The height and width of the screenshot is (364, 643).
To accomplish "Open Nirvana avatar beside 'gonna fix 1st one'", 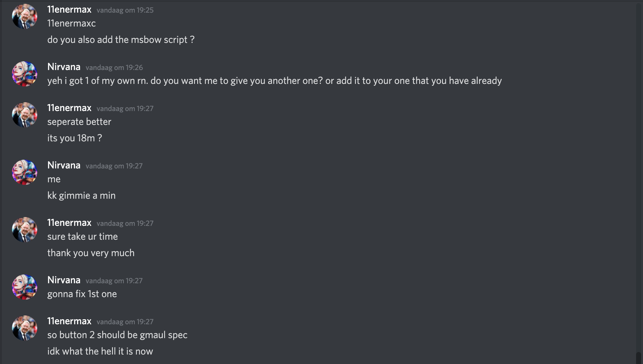I will click(x=25, y=287).
